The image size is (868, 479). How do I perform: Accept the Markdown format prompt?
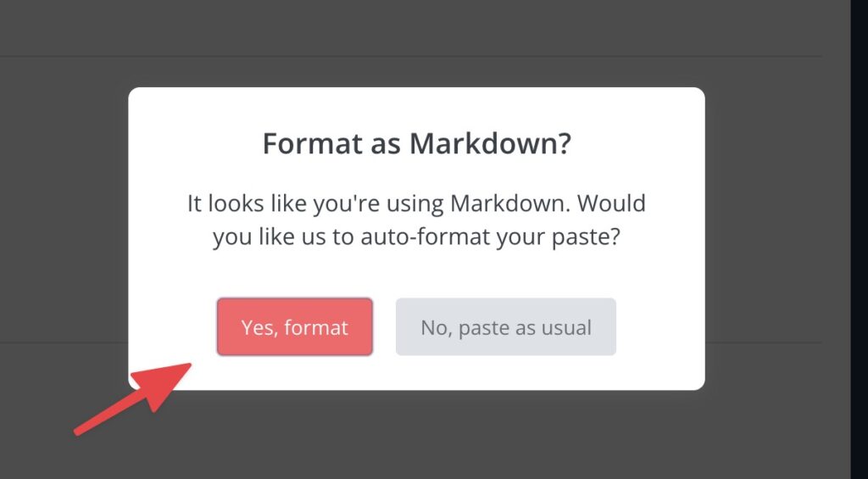pyautogui.click(x=294, y=326)
